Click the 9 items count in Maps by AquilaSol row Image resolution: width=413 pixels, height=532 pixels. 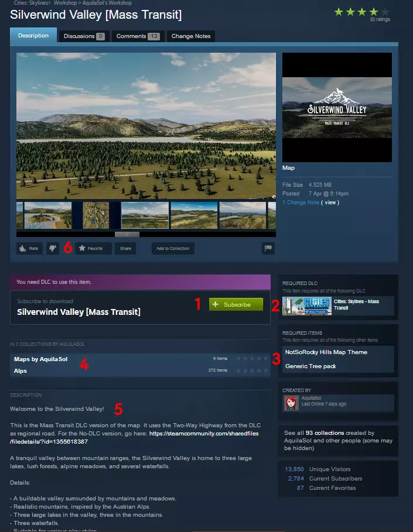click(220, 358)
